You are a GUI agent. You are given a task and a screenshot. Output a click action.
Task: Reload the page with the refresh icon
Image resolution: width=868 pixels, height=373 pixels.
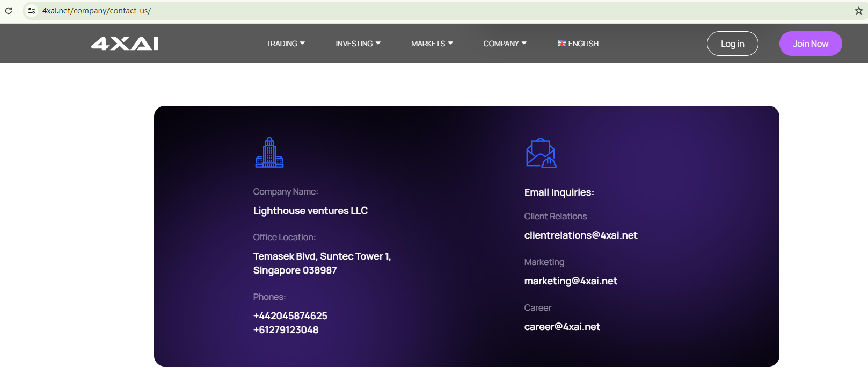tap(9, 11)
